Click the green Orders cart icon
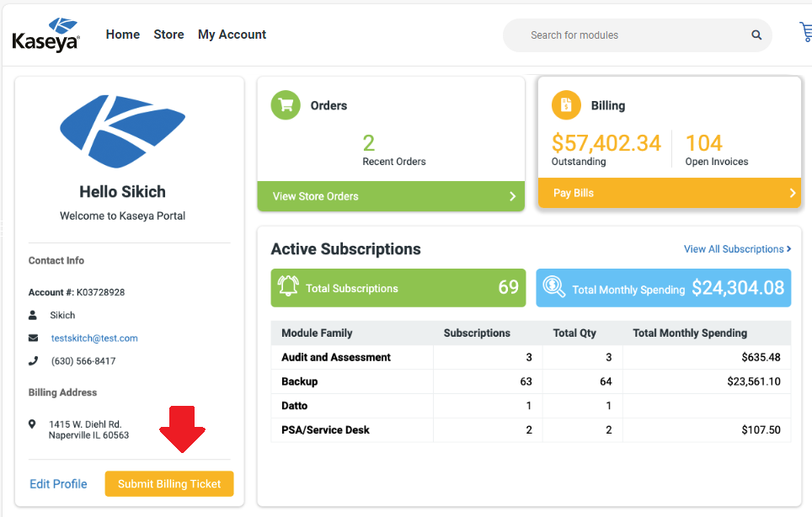The height and width of the screenshot is (517, 812). coord(286,105)
